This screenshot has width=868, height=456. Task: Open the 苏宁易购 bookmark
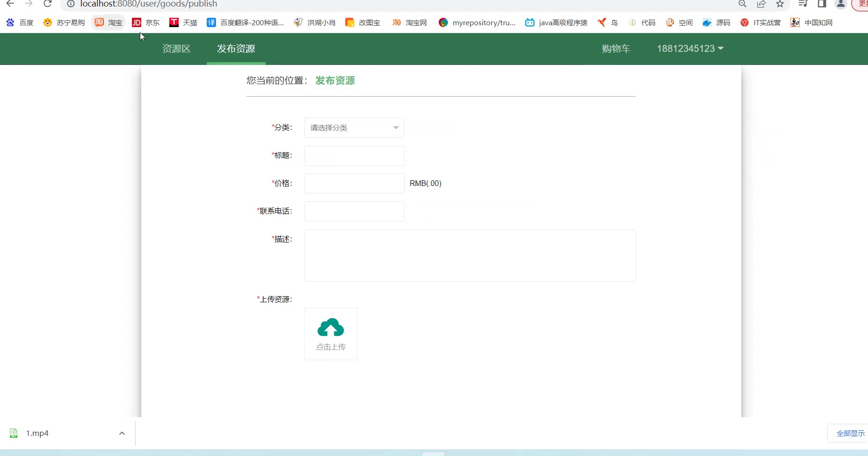tap(64, 22)
